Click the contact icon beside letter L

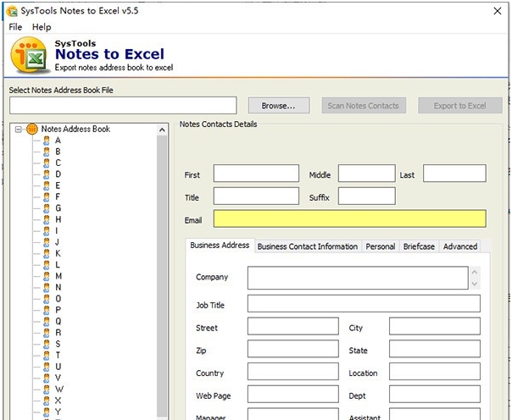[47, 265]
